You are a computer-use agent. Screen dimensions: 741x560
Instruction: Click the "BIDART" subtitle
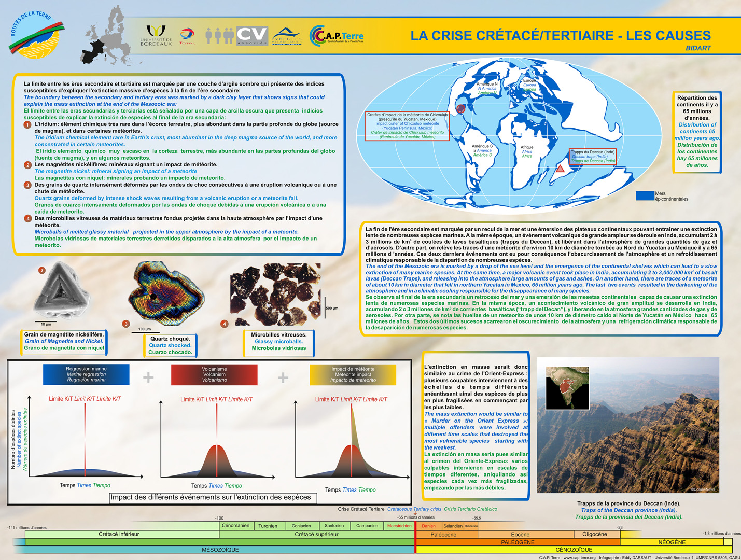698,48
